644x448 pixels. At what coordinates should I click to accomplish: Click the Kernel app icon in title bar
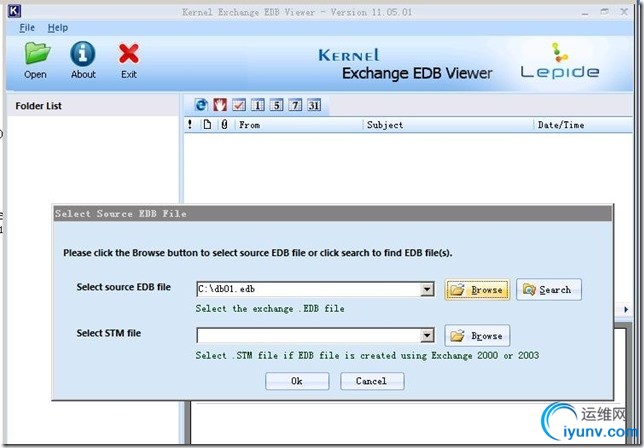(x=14, y=11)
